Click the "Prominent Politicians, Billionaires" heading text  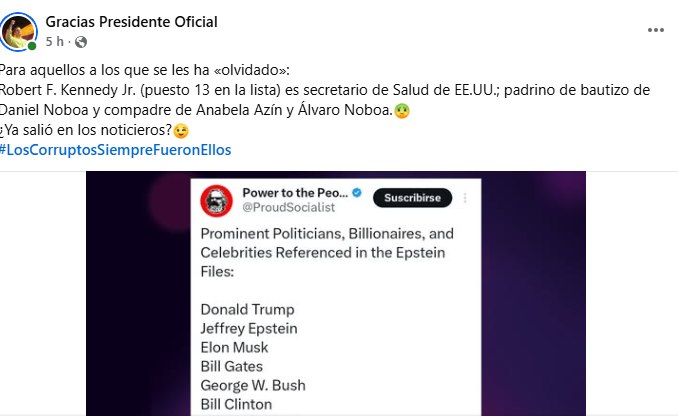(x=327, y=233)
